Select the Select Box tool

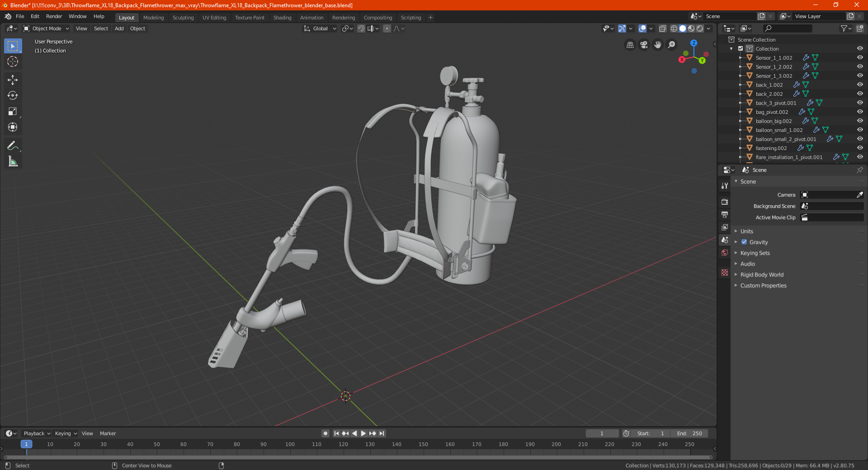(x=13, y=46)
